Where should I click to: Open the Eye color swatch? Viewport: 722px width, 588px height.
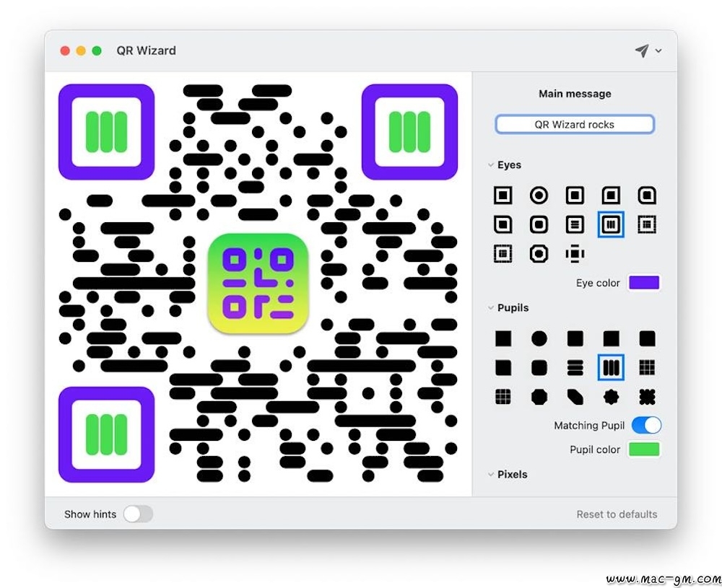tap(644, 283)
